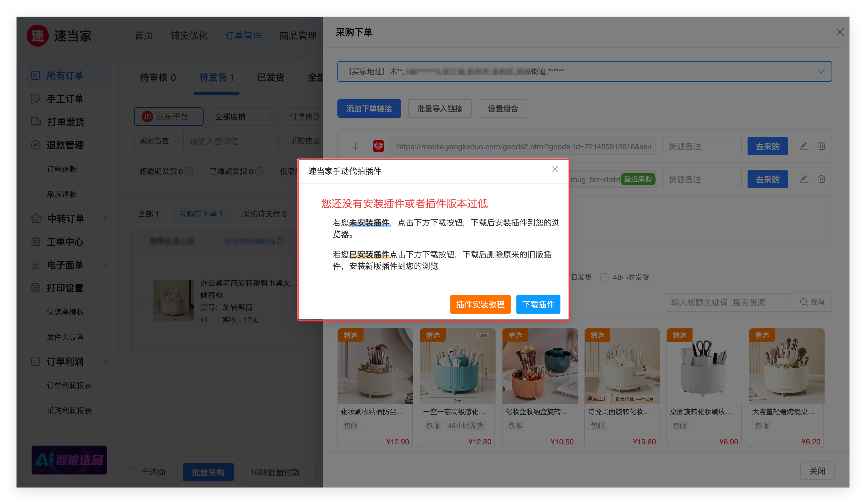Click the 速当家 red logo icon
866x504 pixels.
point(37,36)
